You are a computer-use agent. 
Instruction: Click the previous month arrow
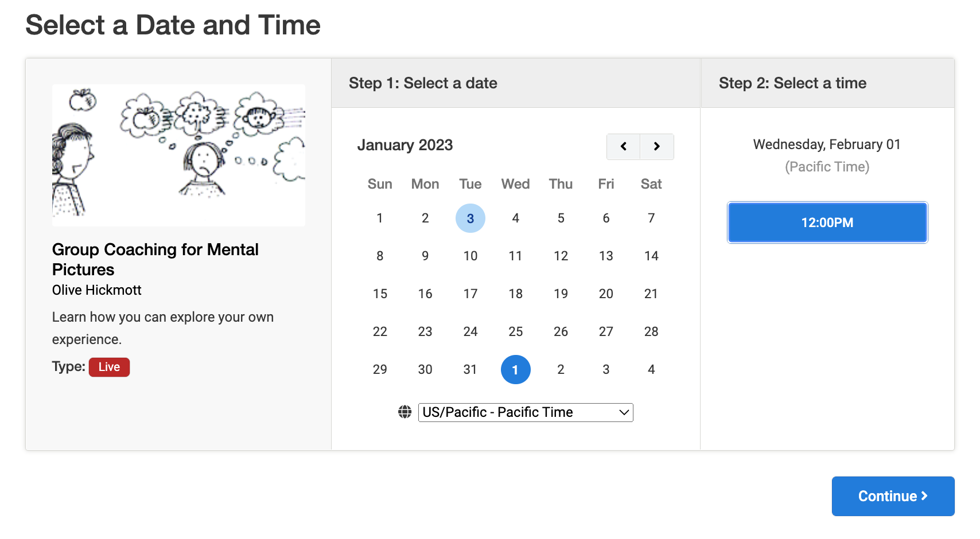tap(623, 147)
